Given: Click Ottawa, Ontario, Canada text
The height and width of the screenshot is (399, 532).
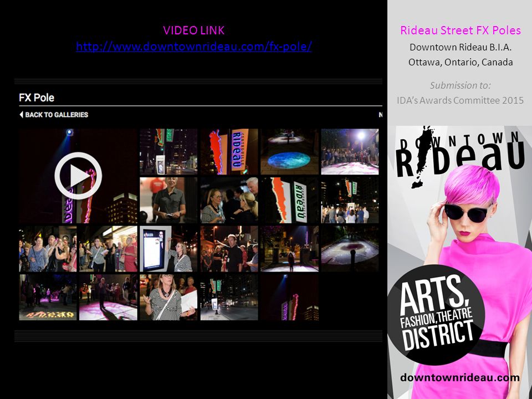Looking at the screenshot, I should point(461,62).
